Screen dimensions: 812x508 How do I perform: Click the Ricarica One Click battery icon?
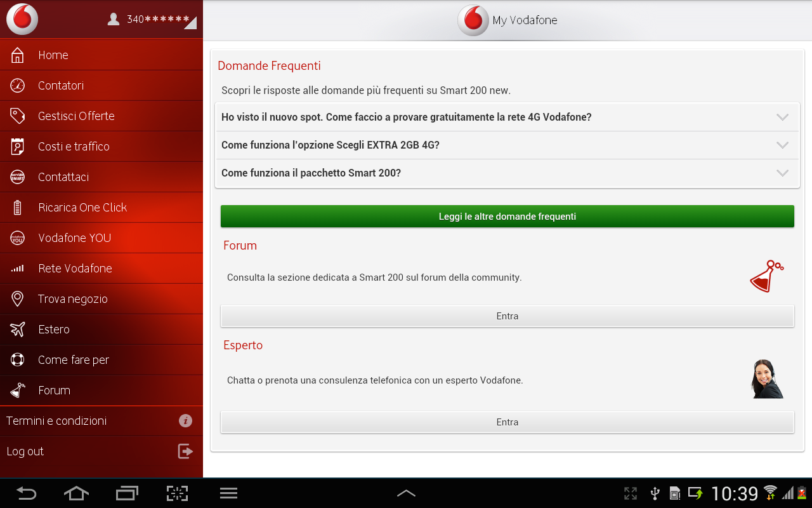pyautogui.click(x=18, y=208)
